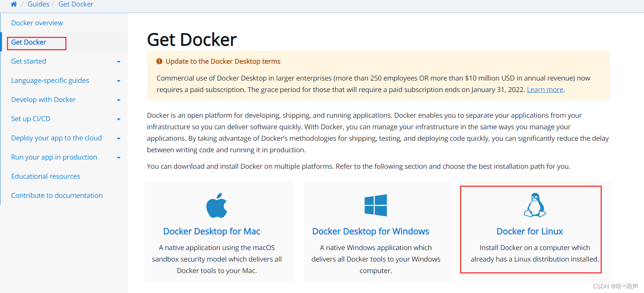The height and width of the screenshot is (293, 644).
Task: Select Get Docker in sidebar
Action: point(28,42)
